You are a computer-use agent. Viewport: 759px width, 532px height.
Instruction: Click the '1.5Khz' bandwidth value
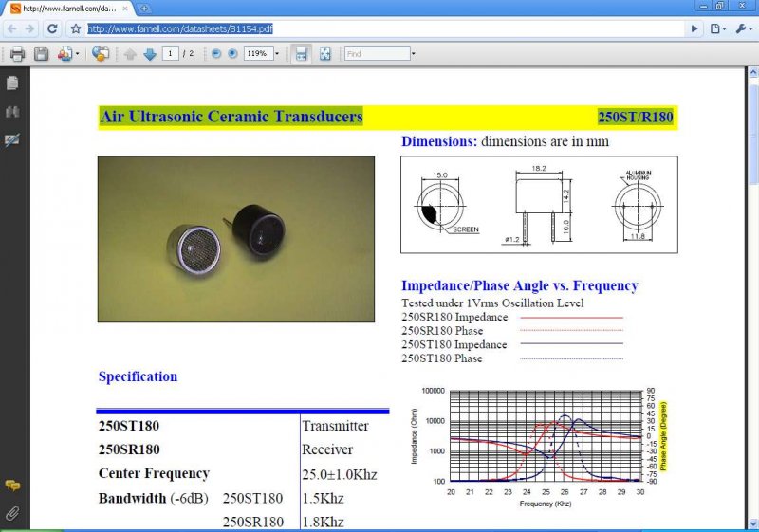coord(323,498)
